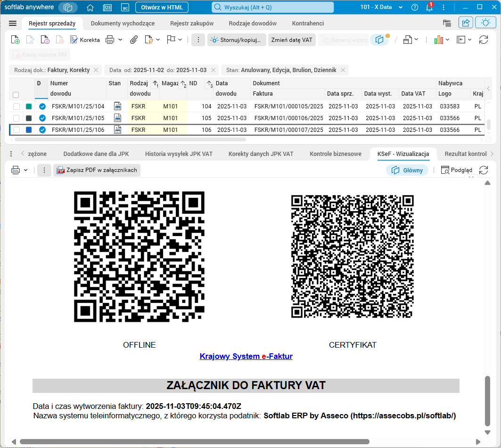Click Otwórz w HTML button
Viewport: 501px width, 448px height.
coord(162,8)
